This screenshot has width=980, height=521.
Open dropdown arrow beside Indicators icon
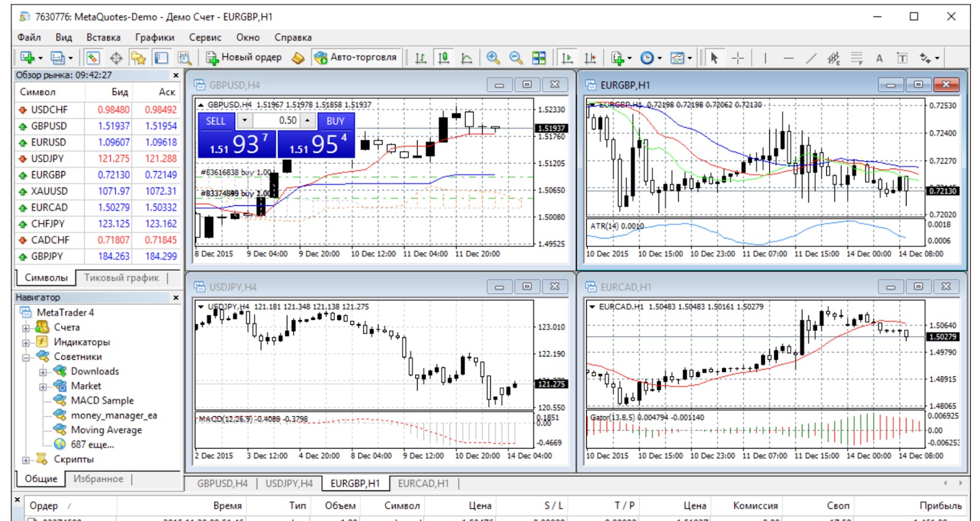630,58
